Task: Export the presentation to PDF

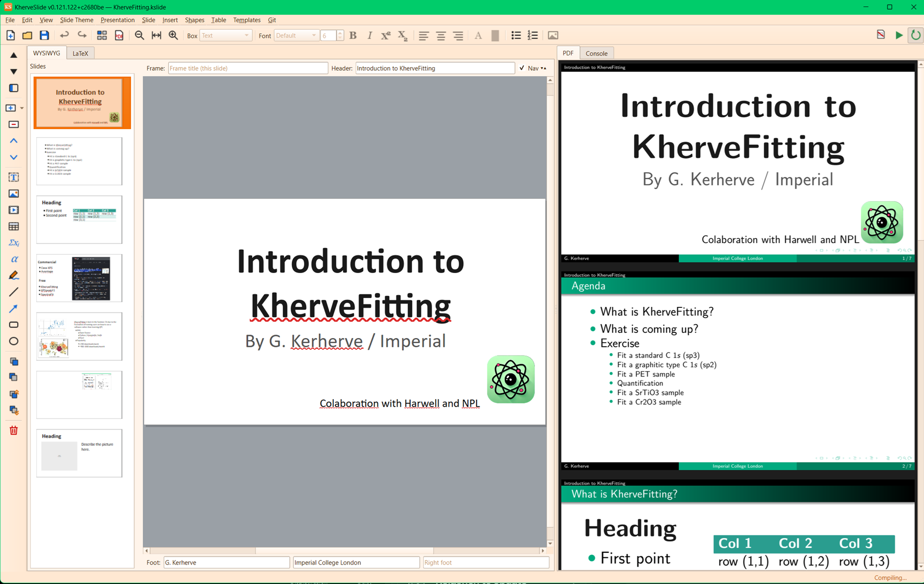Action: (119, 35)
